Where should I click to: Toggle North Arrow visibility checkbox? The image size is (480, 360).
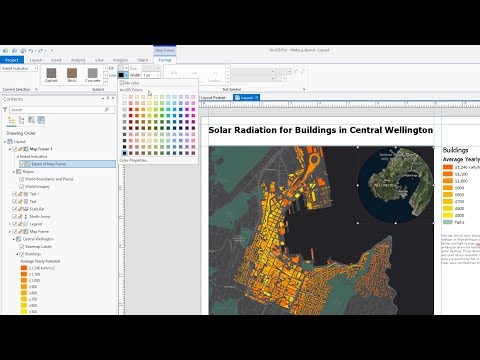pyautogui.click(x=15, y=217)
